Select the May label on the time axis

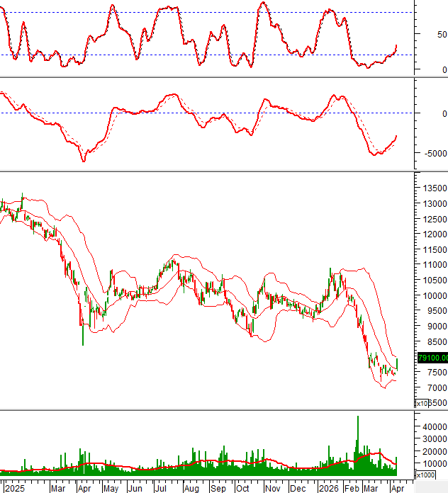pyautogui.click(x=111, y=488)
